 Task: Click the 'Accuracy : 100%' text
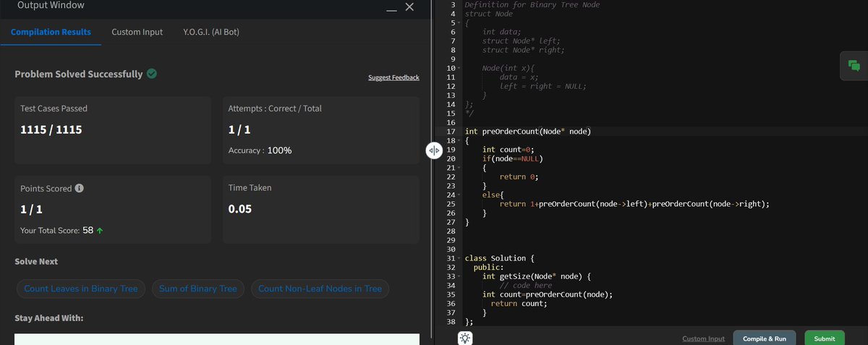click(260, 150)
